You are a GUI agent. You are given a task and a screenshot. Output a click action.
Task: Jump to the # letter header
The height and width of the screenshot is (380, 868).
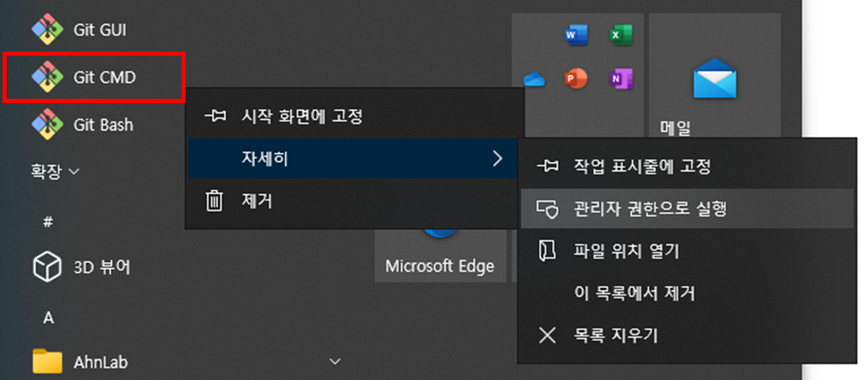(48, 222)
